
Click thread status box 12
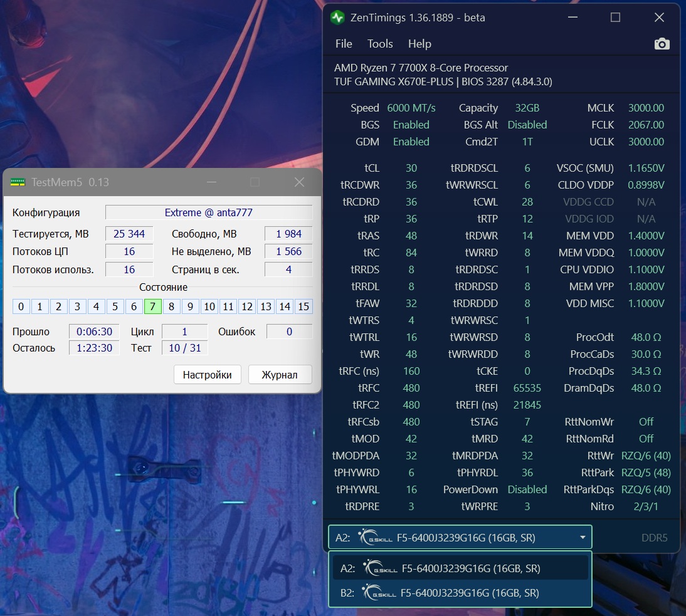tap(247, 306)
